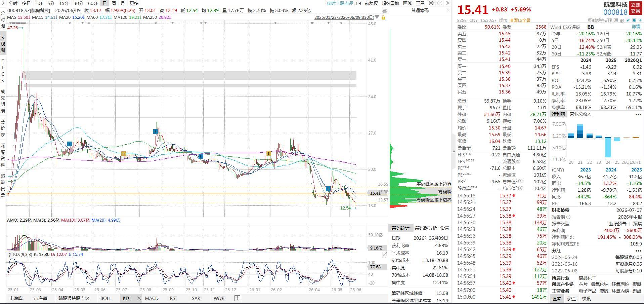644x304 pixels.
Task: Add the stock using the plus icon
Action: point(640,20)
